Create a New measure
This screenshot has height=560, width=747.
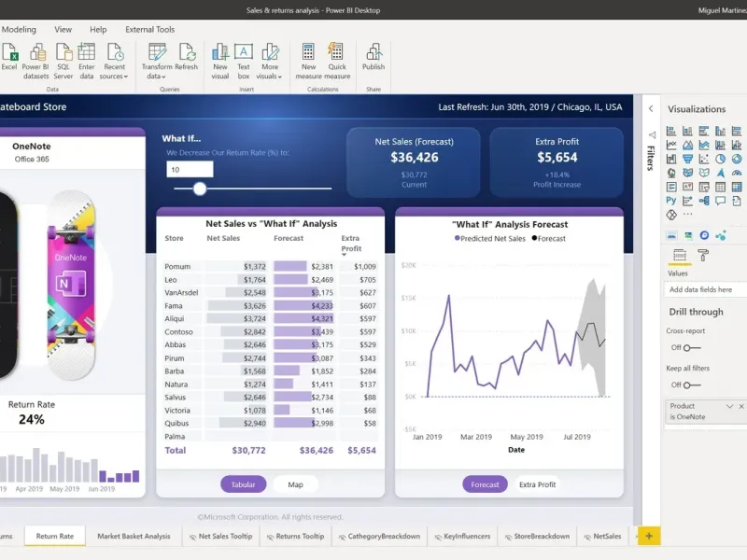308,62
